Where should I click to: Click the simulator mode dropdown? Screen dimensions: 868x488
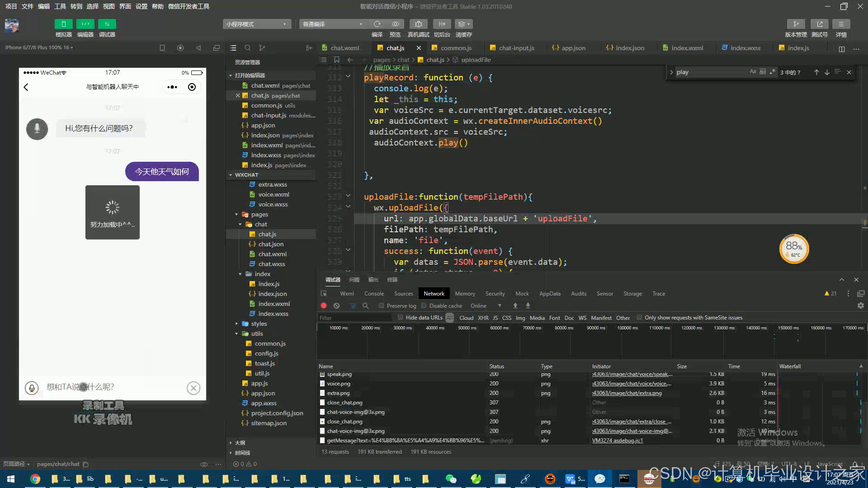pyautogui.click(x=256, y=24)
